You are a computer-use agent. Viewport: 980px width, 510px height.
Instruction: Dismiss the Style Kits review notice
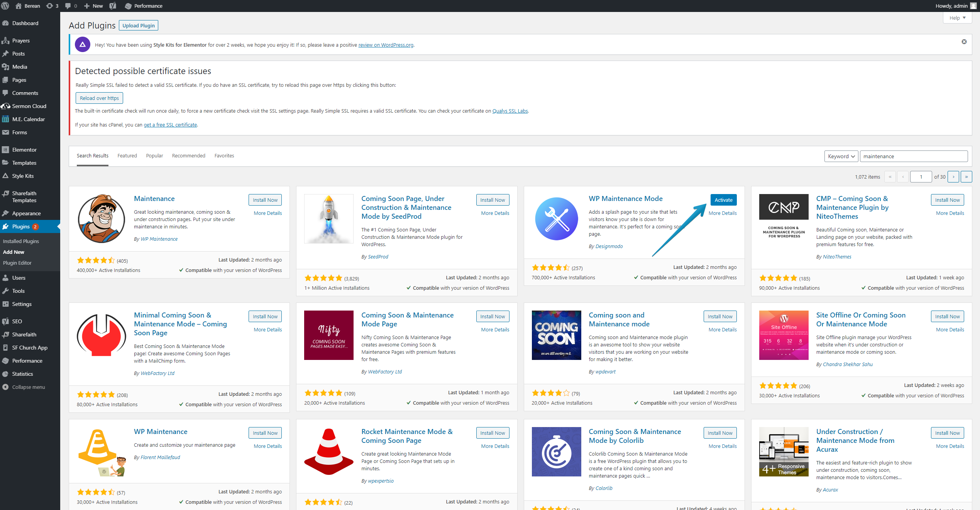(964, 42)
